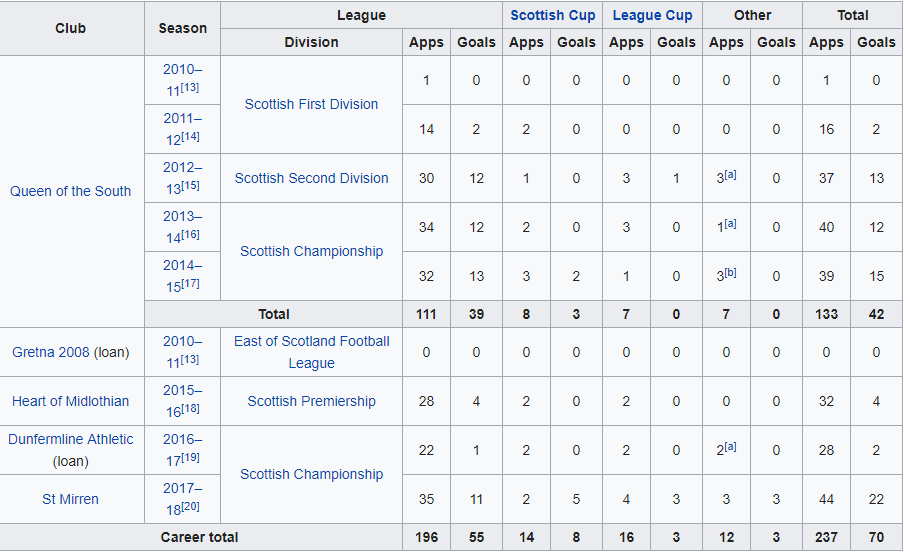This screenshot has height=555, width=910.
Task: Click reference [14] beside 2011–12 season
Action: [190, 136]
